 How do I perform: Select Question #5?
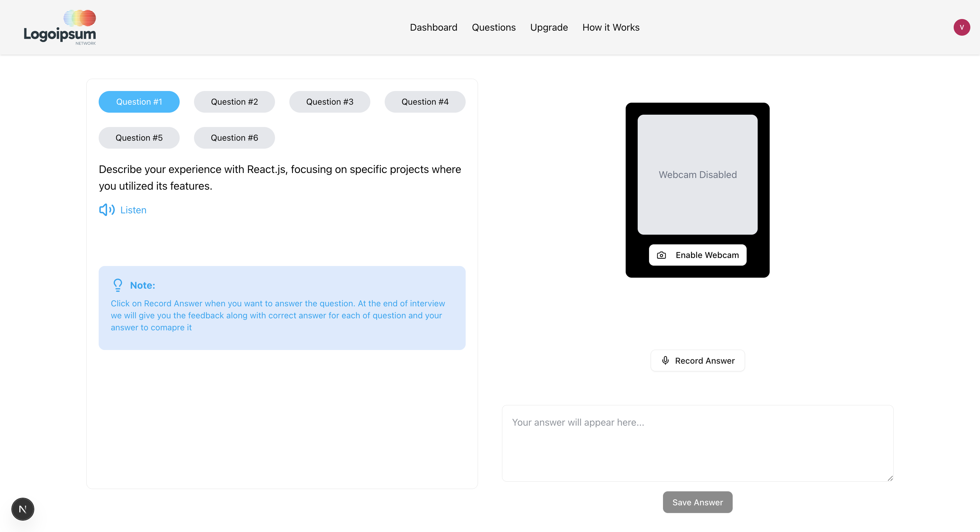click(139, 138)
